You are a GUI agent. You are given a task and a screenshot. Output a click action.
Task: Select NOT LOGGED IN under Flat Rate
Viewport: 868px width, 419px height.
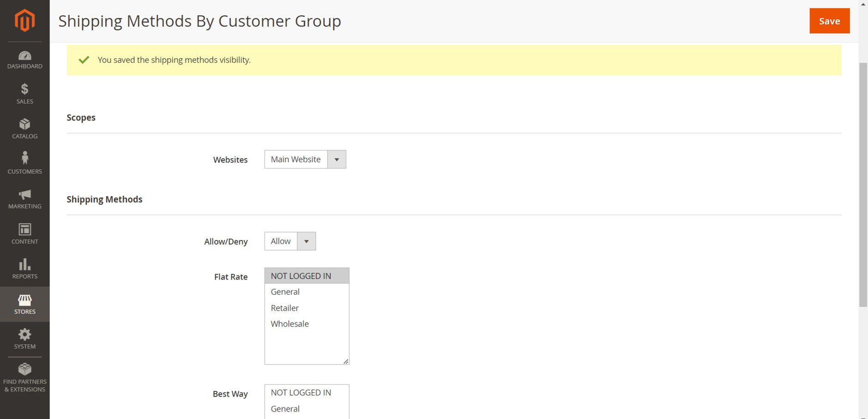coord(301,276)
